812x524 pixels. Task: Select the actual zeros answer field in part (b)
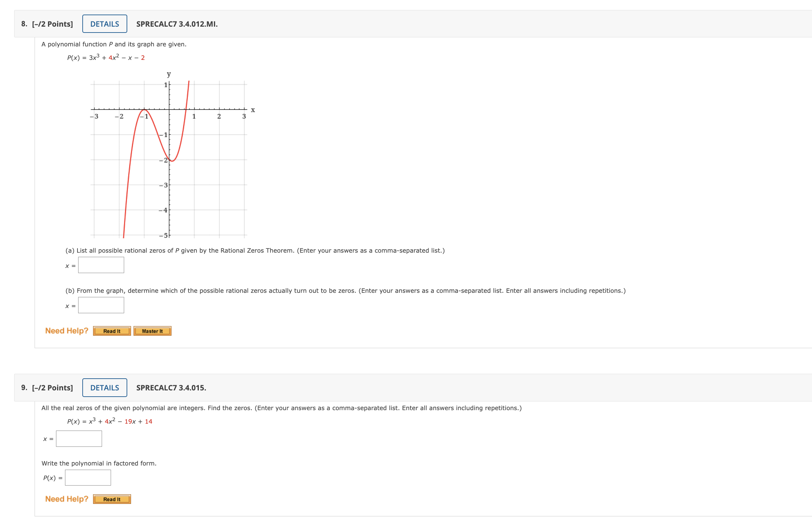click(101, 305)
